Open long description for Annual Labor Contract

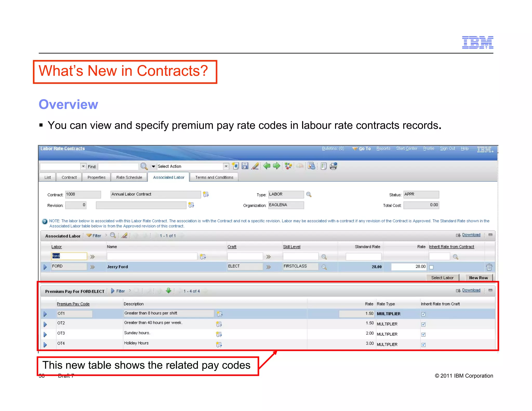coord(206,194)
